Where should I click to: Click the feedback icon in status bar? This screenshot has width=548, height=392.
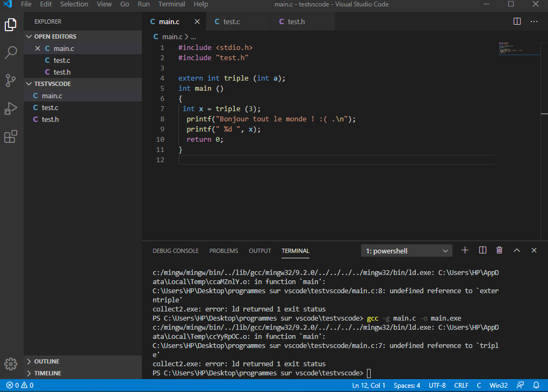click(x=520, y=386)
